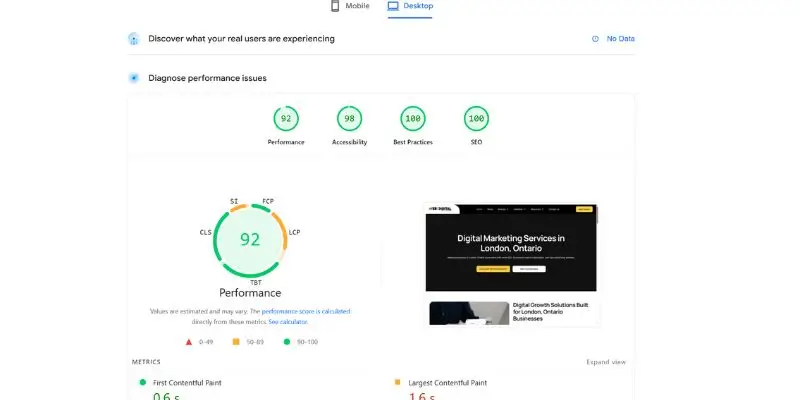Click the FCP segment label on the gauge

268,202
